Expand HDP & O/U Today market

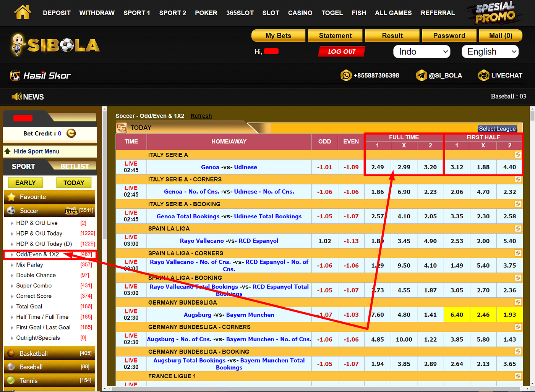[39, 233]
